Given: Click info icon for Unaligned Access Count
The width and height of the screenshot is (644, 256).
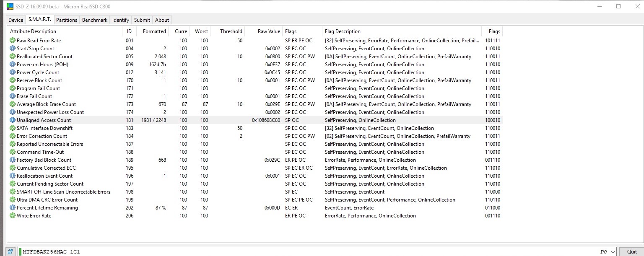Looking at the screenshot, I should tap(13, 120).
